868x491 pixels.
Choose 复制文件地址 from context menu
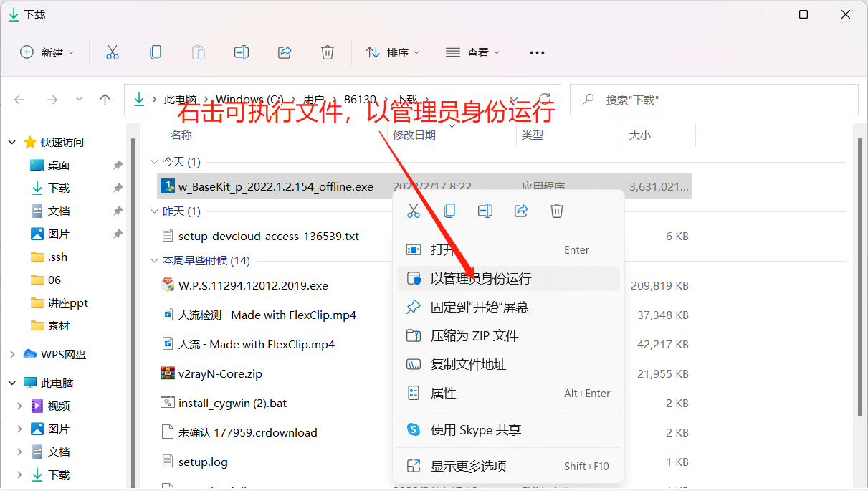pyautogui.click(x=508, y=364)
